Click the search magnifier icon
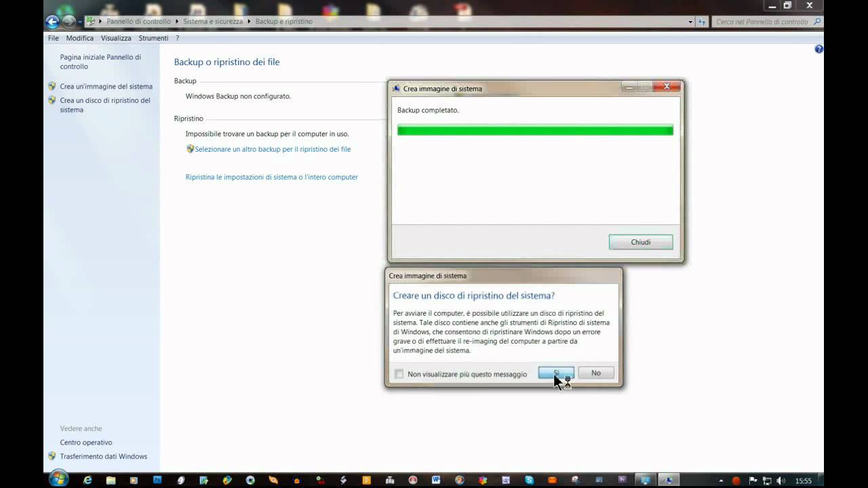The width and height of the screenshot is (868, 488). click(x=817, y=22)
